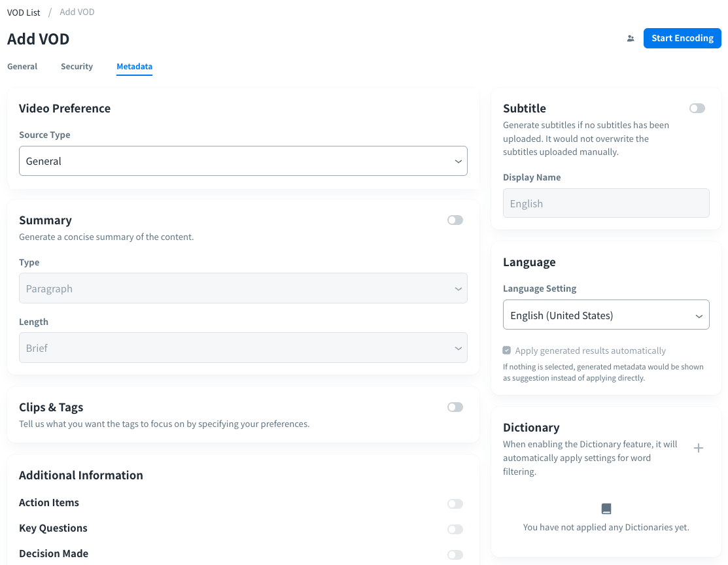This screenshot has width=728, height=565.
Task: Turn on the Summary toggle
Action: 455,220
